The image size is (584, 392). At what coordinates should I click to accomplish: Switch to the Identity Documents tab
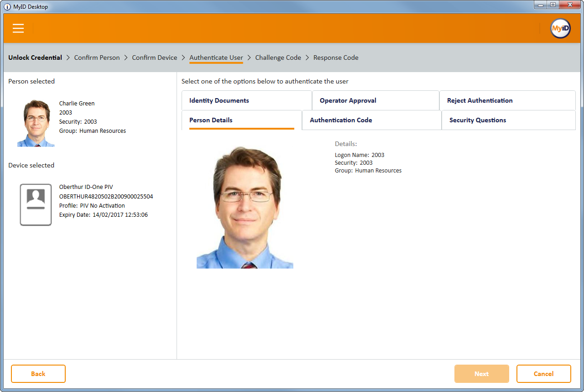[x=246, y=100]
